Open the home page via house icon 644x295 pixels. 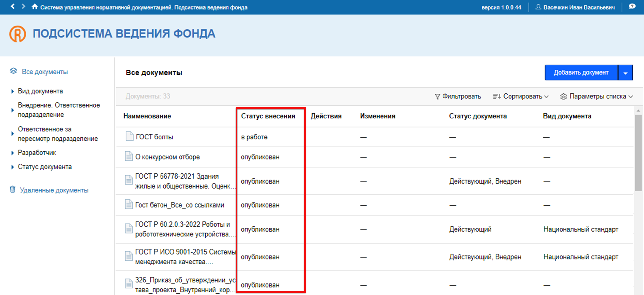coord(35,7)
